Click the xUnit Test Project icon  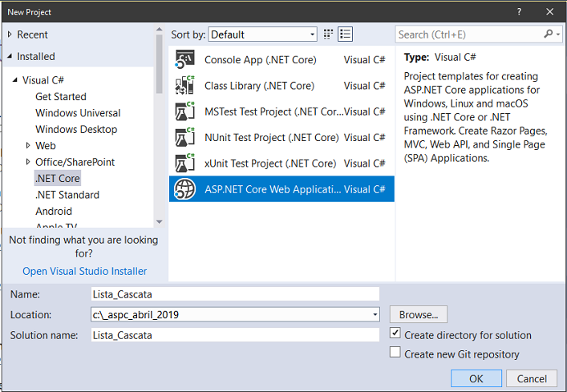click(184, 164)
